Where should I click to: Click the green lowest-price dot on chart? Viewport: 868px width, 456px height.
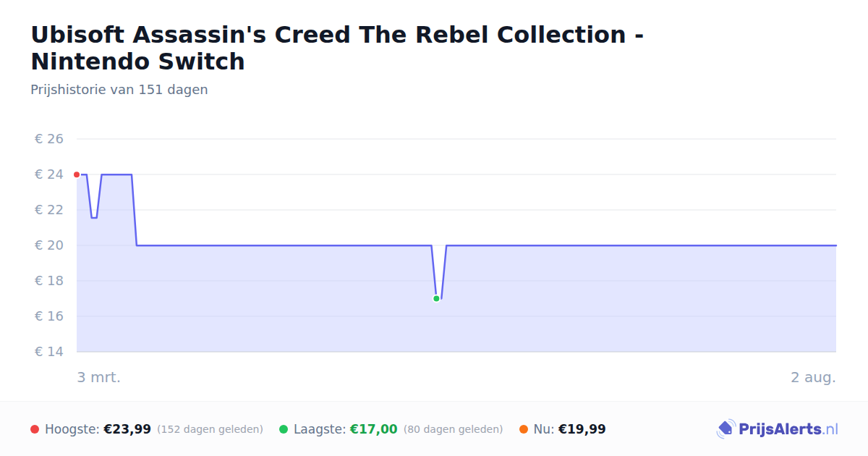tap(436, 298)
